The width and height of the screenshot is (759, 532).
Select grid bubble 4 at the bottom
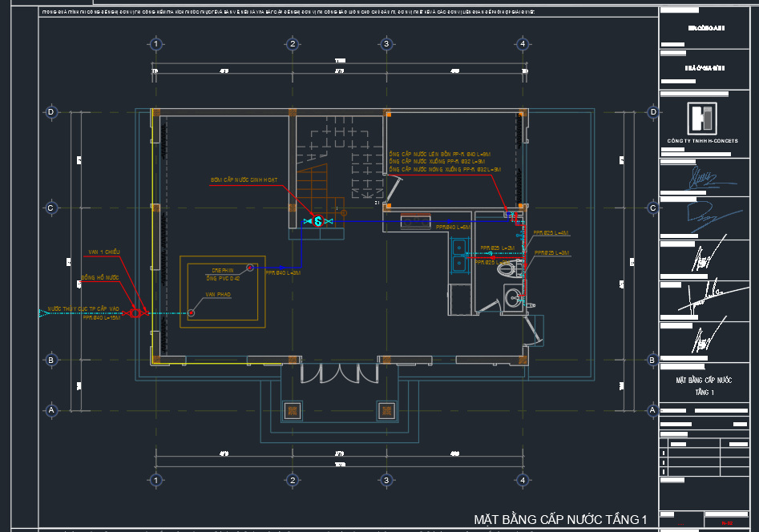click(523, 480)
